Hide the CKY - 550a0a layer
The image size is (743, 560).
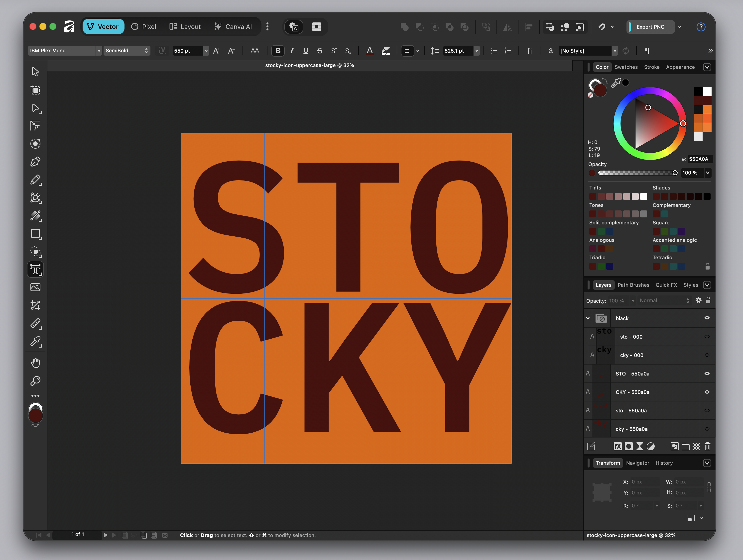click(707, 392)
